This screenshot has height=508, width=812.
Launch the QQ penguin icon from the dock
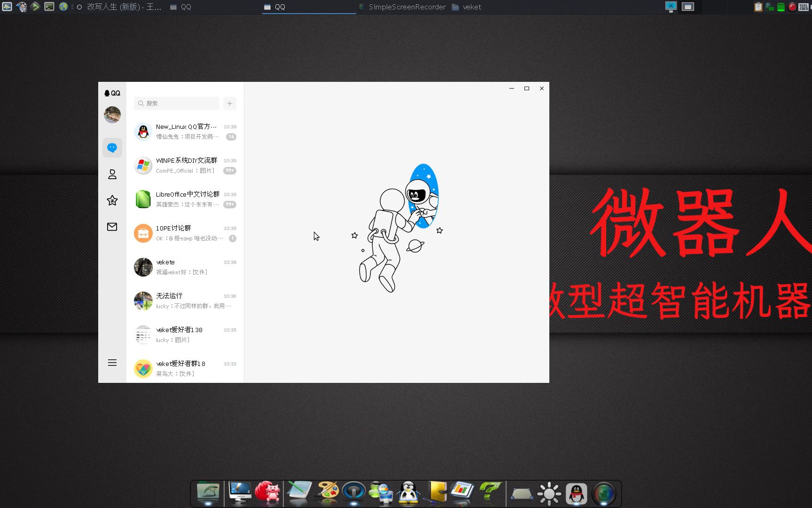(577, 493)
